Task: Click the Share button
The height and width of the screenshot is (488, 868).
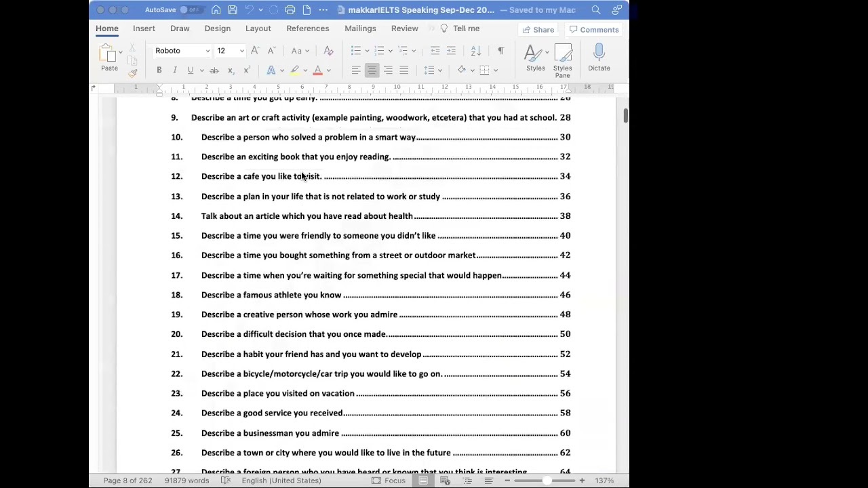Action: coord(537,30)
